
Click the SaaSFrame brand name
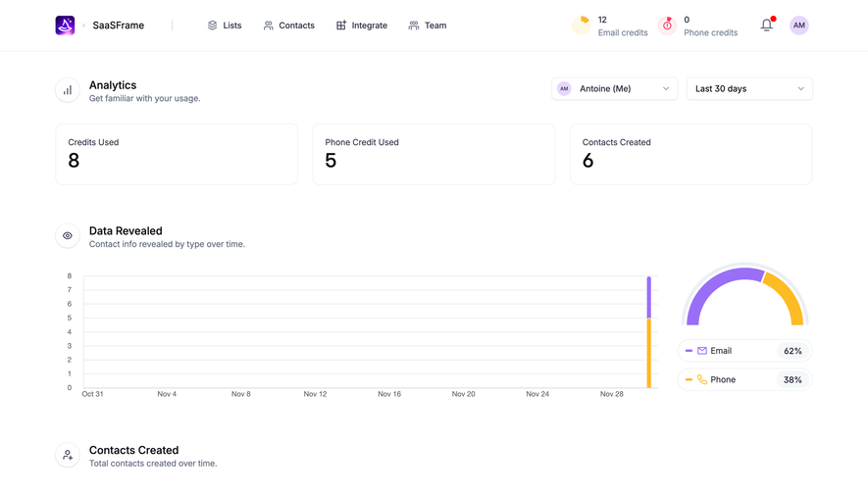click(x=119, y=25)
